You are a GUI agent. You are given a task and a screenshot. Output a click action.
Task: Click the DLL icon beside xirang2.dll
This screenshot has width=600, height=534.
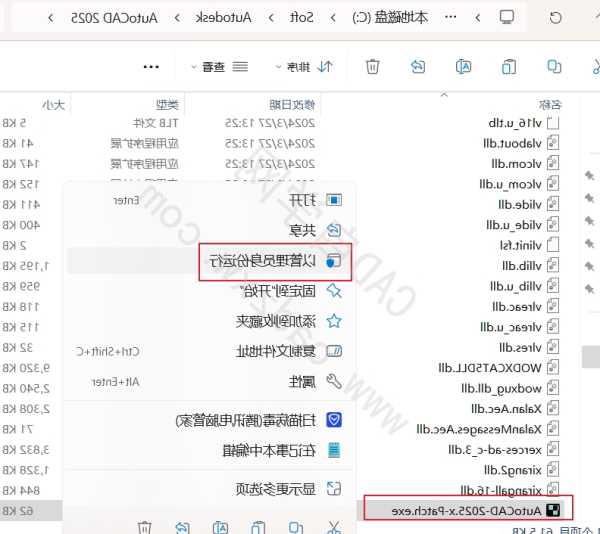point(553,469)
